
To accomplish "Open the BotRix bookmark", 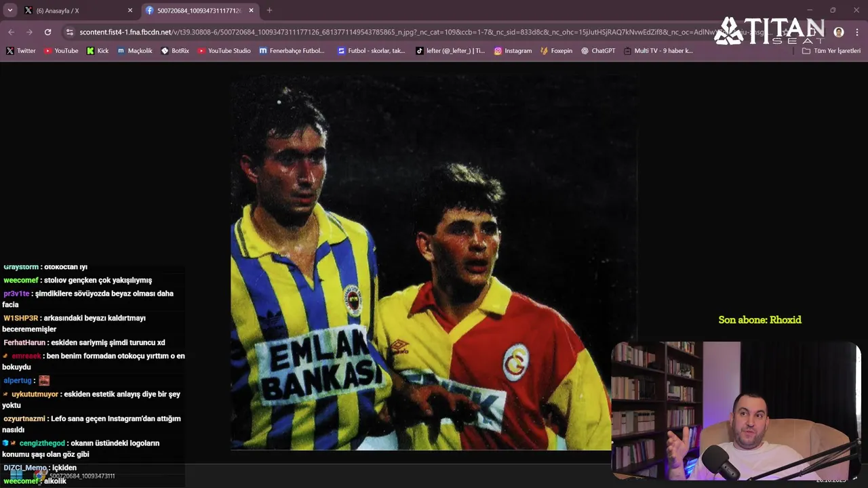I will (x=175, y=51).
